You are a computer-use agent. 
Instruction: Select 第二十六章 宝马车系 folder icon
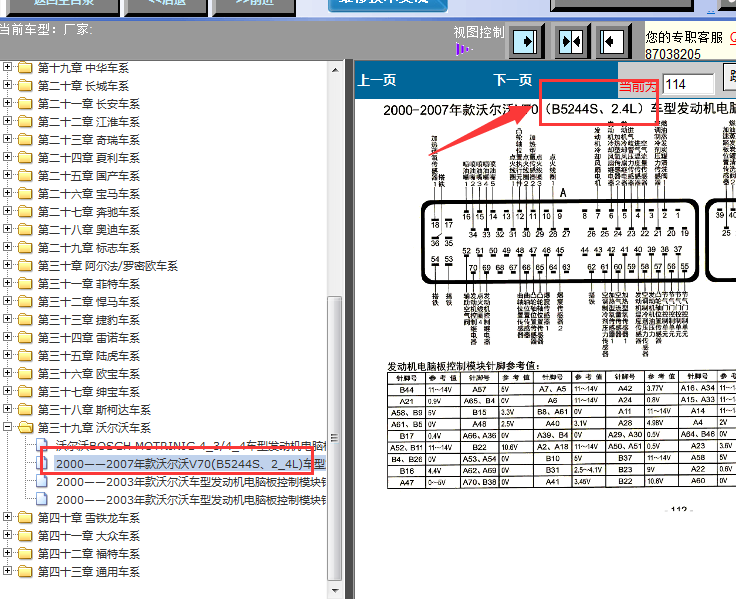(x=25, y=193)
